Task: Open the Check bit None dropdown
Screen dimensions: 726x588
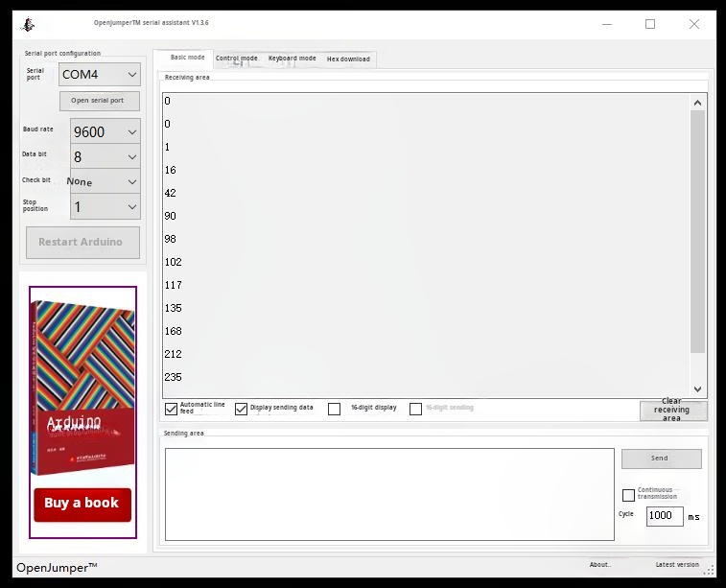Action: point(105,181)
